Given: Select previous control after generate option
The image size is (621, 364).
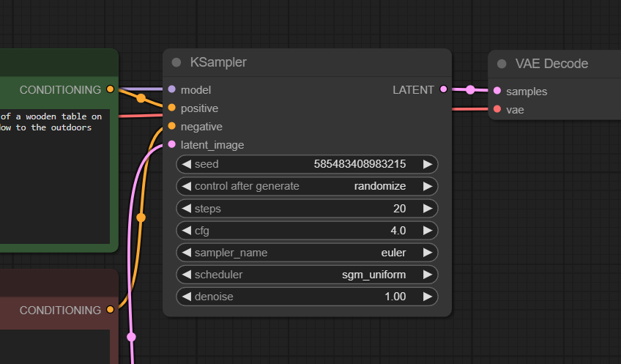Looking at the screenshot, I should point(186,186).
